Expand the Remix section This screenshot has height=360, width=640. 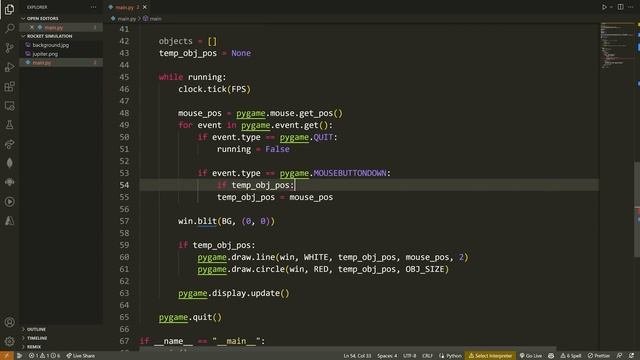coord(34,347)
